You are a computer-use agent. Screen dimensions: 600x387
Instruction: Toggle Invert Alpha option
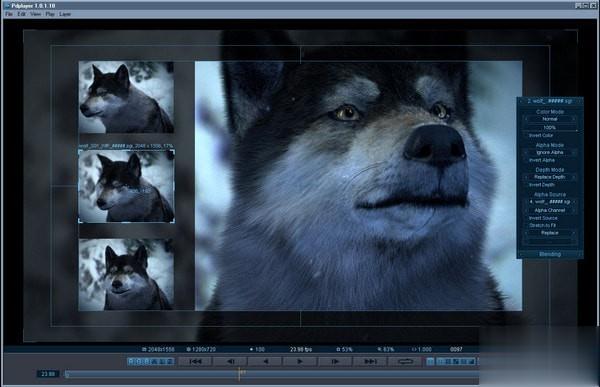[541, 160]
